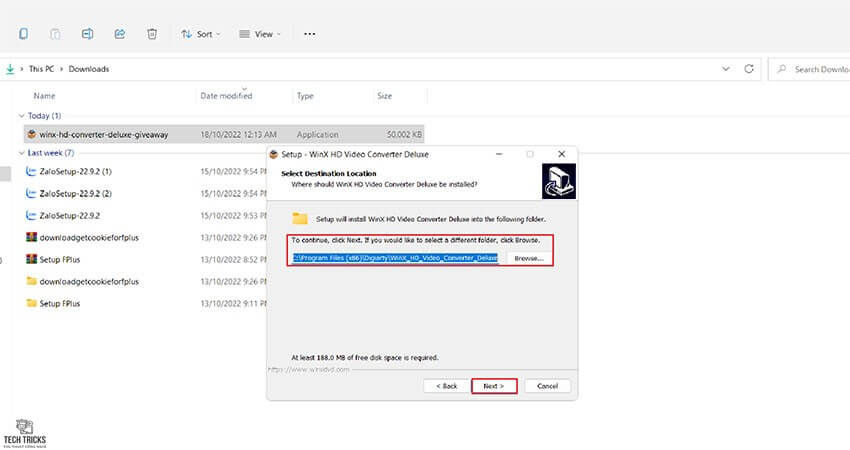Click the Downloads arrow icon in address bar
This screenshot has width=850, height=450.
10,69
